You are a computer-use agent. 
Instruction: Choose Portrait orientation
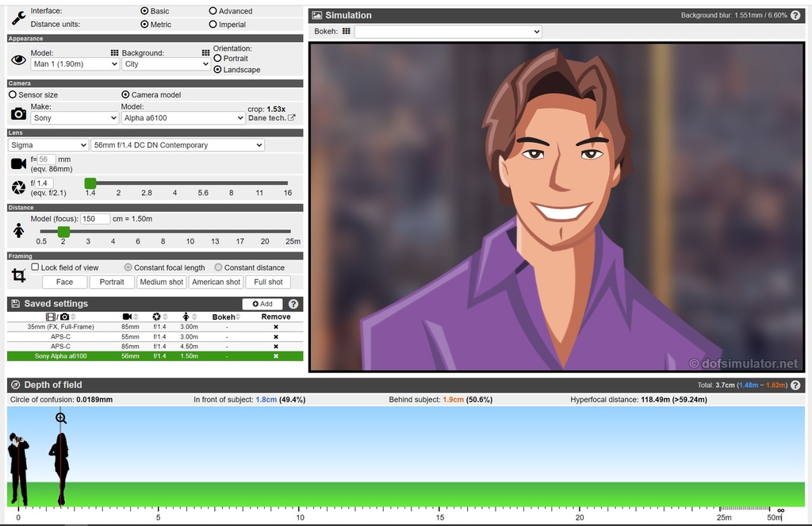(218, 59)
